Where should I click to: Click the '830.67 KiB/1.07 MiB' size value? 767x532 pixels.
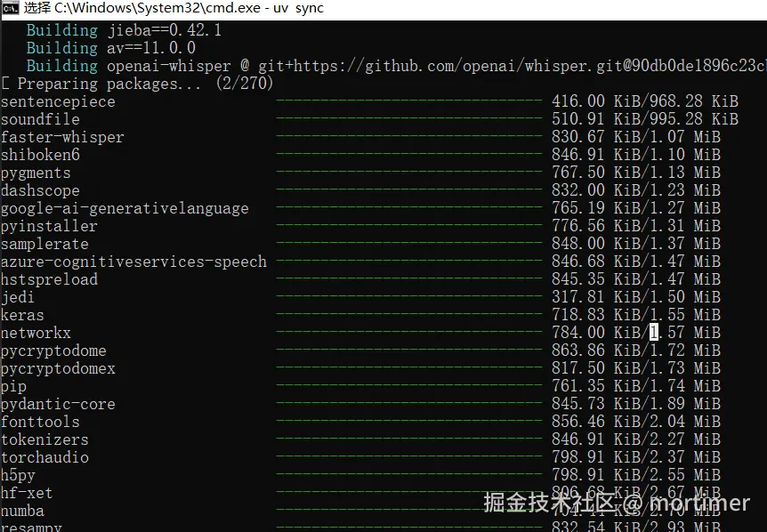636,137
